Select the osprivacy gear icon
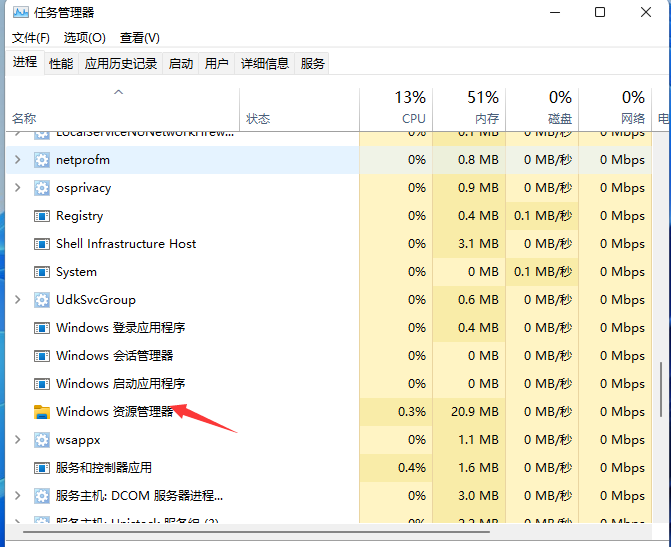This screenshot has height=547, width=671. tap(42, 188)
